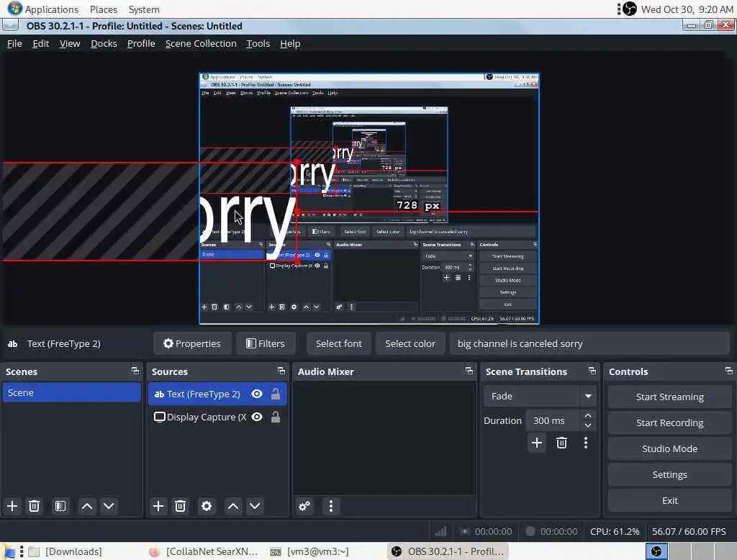Open the Docks menu
This screenshot has width=737, height=560.
(104, 44)
